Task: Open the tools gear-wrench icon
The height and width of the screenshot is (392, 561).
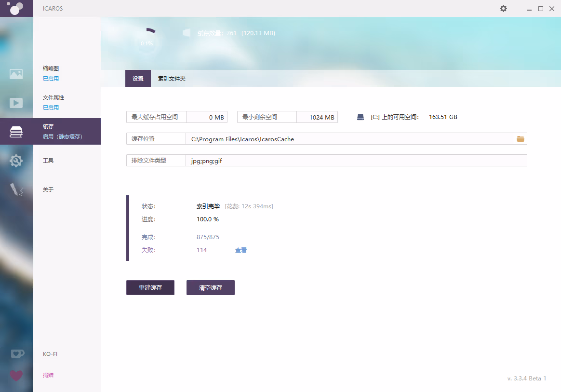Action: pyautogui.click(x=16, y=161)
